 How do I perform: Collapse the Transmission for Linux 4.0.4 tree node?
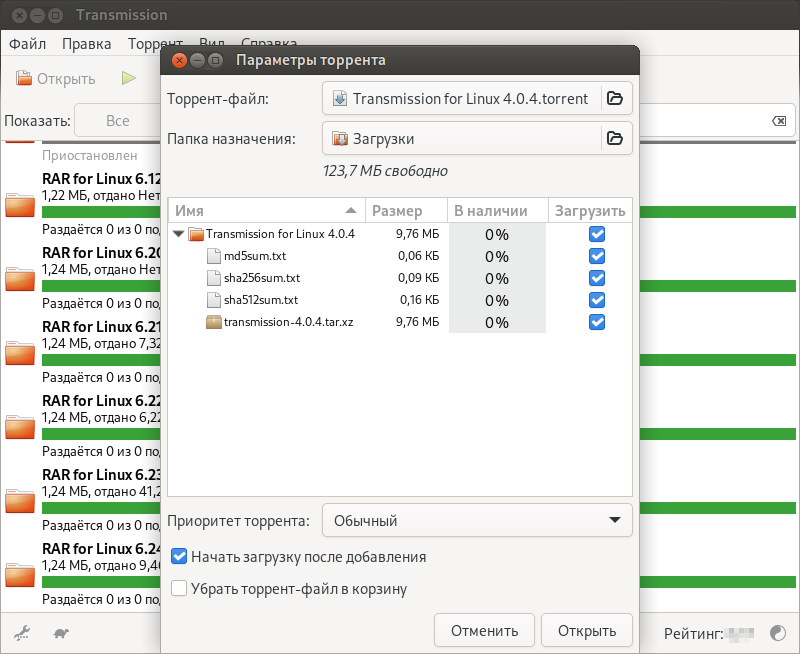179,234
